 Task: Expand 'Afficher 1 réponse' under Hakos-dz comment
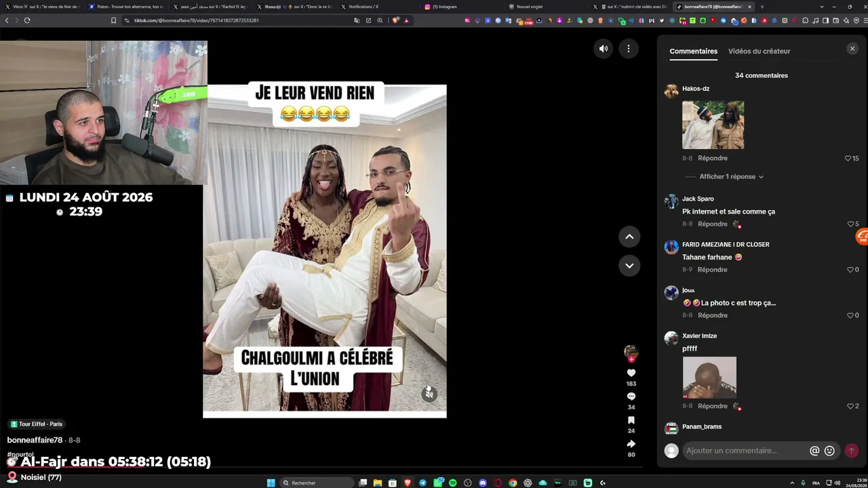[732, 177]
